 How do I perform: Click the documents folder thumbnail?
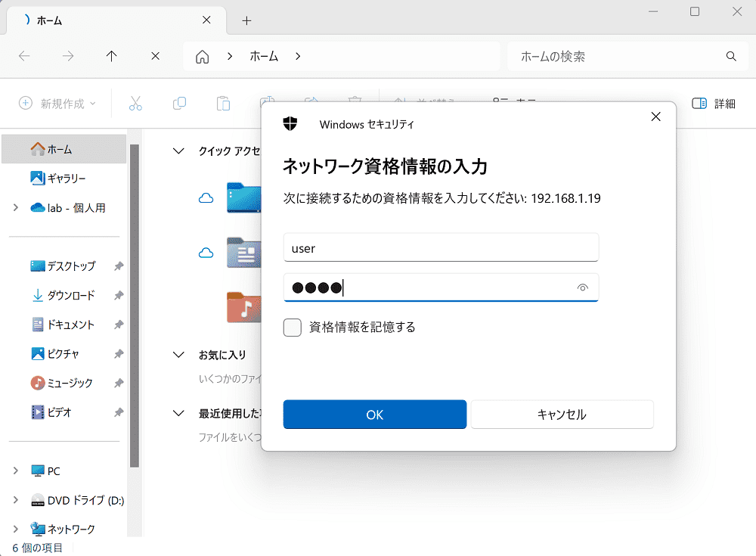pos(244,253)
